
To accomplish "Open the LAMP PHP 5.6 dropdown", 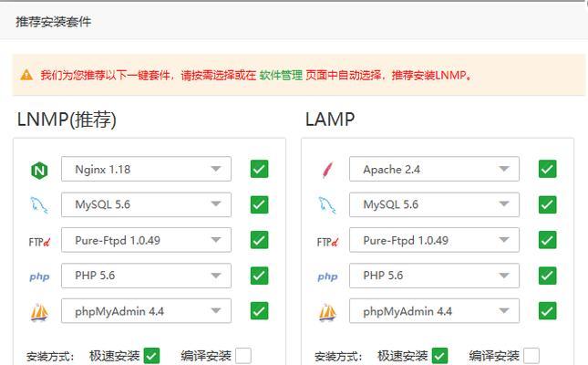I will tap(434, 276).
